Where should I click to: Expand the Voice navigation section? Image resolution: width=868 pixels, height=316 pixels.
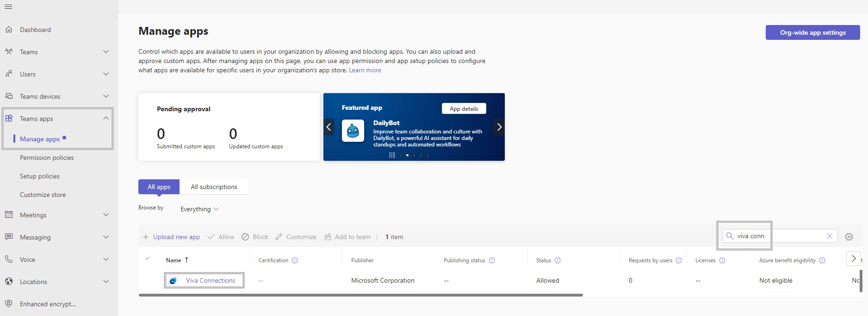105,259
